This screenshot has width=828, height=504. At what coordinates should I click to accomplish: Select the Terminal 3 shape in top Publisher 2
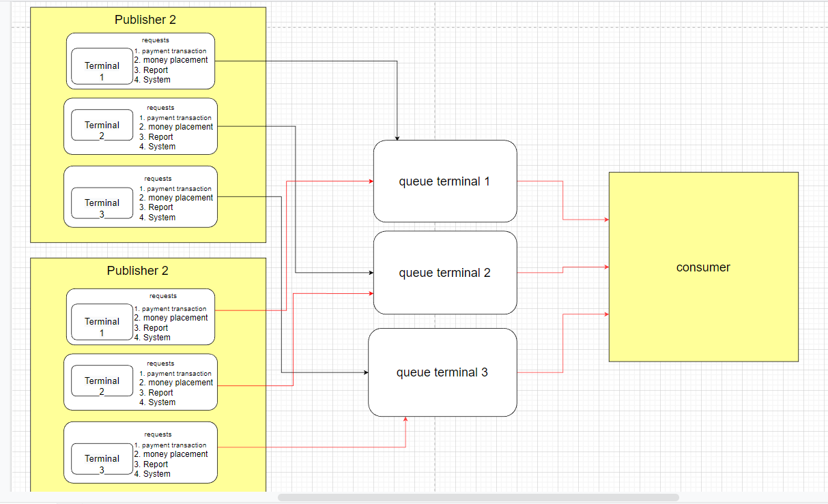[x=101, y=203]
